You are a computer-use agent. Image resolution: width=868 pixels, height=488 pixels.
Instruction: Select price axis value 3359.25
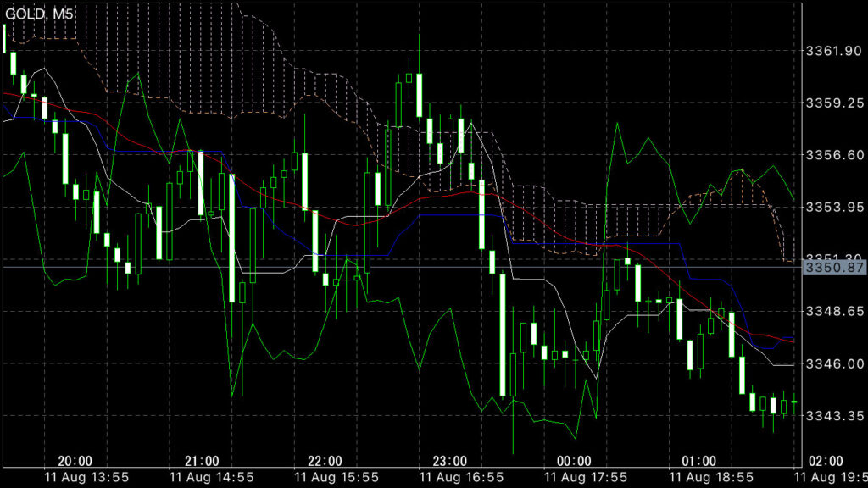click(x=834, y=103)
